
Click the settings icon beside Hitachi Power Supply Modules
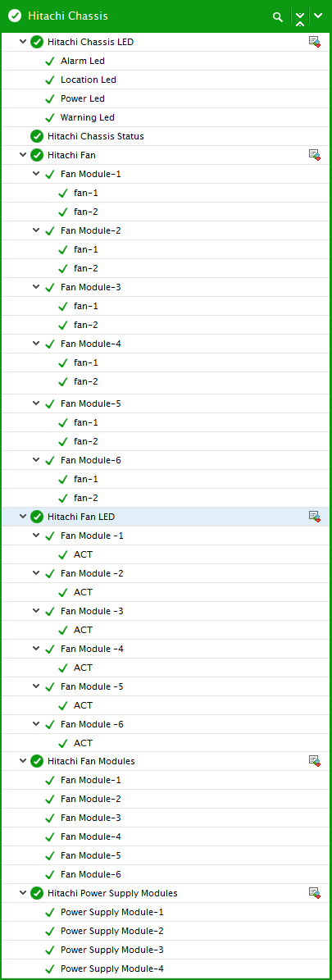315,892
